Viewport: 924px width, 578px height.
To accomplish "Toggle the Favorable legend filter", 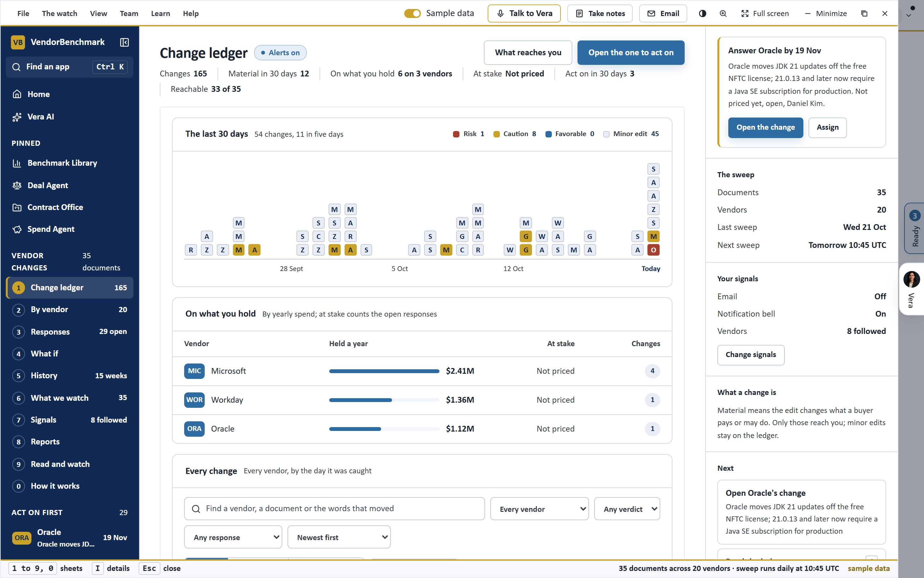I will pos(570,134).
